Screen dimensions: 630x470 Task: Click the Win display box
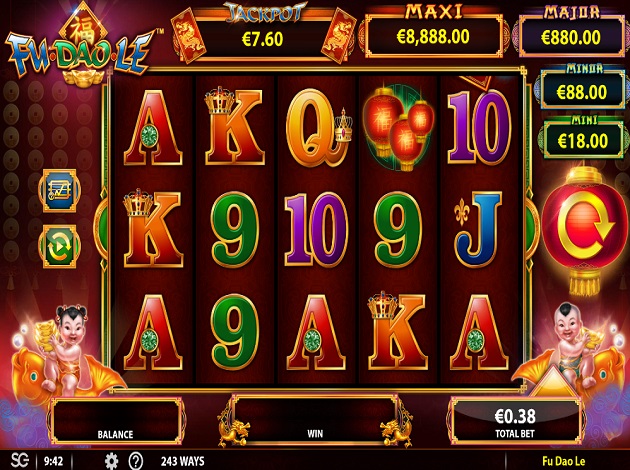pyautogui.click(x=315, y=420)
